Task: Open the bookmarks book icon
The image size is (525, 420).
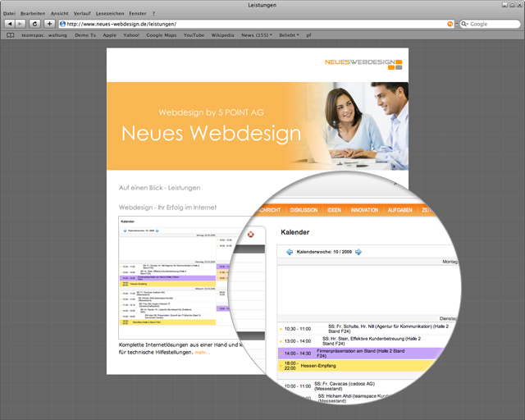Action: coord(11,35)
